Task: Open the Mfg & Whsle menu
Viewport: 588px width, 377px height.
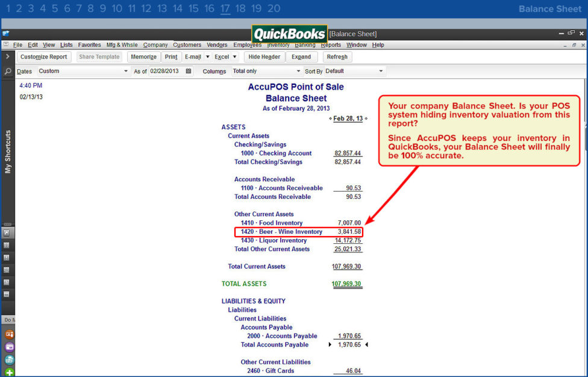Action: point(122,45)
